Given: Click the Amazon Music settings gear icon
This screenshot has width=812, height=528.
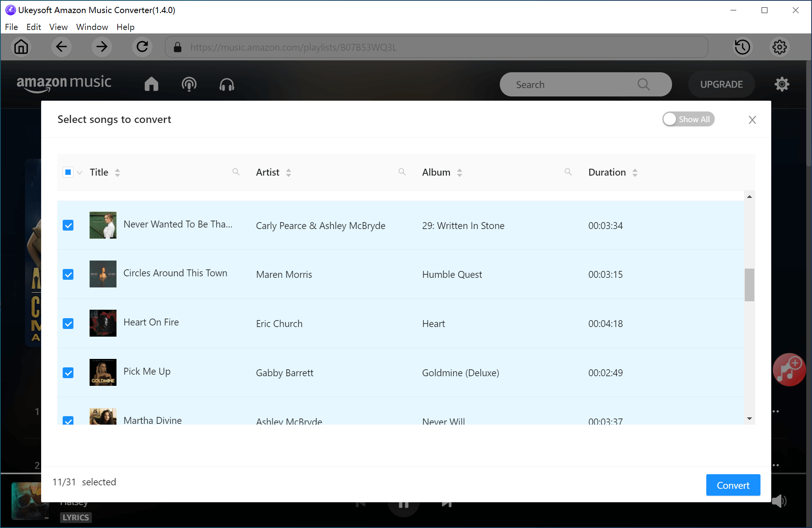Looking at the screenshot, I should click(x=782, y=84).
